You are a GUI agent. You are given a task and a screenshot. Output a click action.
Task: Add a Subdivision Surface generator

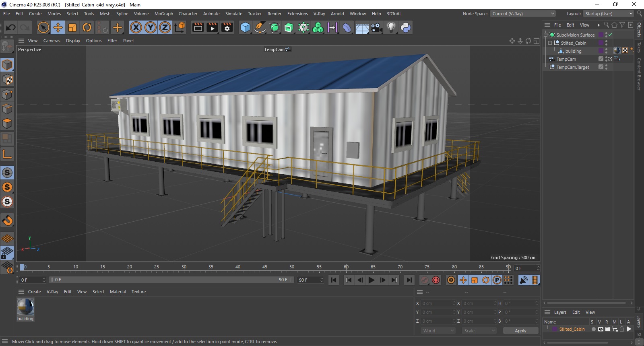point(275,27)
